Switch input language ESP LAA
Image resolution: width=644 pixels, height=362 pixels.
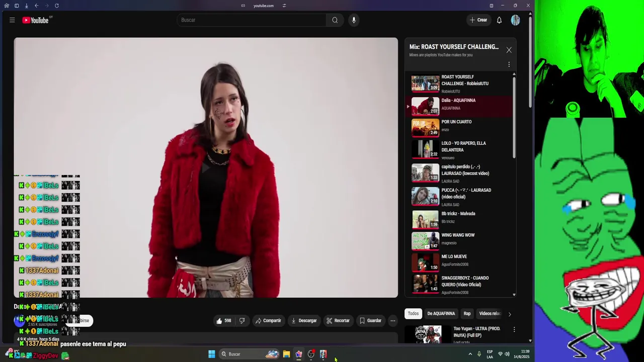click(x=490, y=354)
